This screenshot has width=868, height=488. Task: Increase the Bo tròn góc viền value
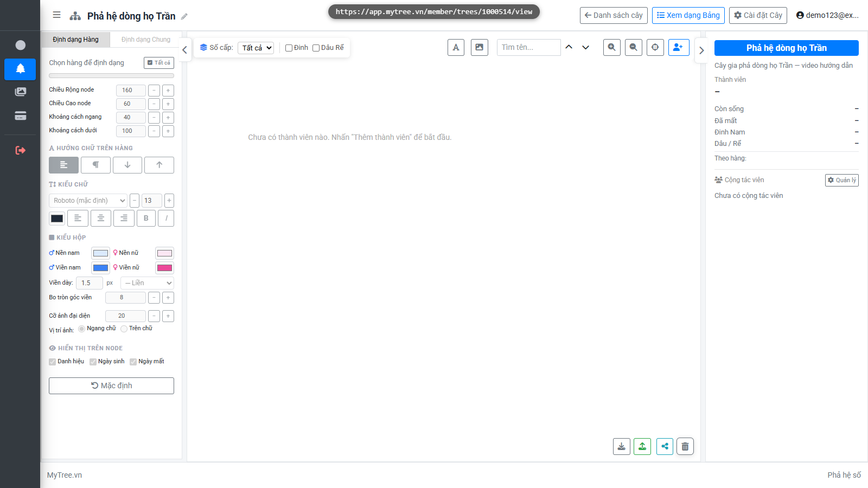tap(168, 297)
